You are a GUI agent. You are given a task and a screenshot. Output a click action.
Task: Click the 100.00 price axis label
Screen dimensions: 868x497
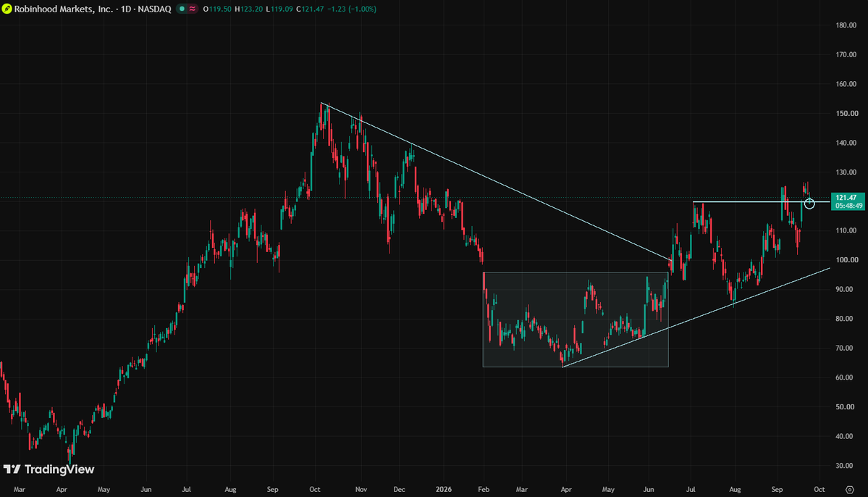[846, 260]
